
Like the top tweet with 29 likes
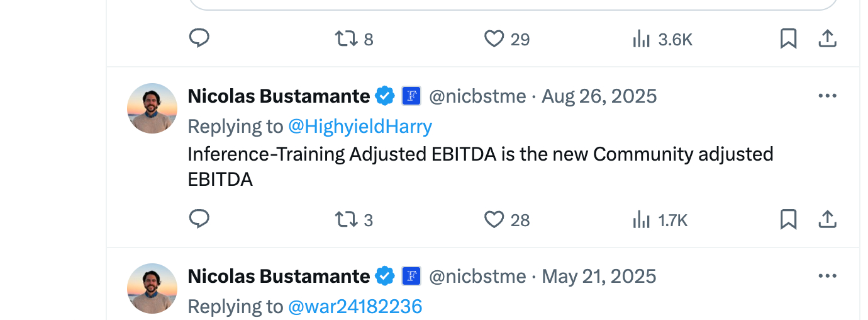(x=494, y=39)
